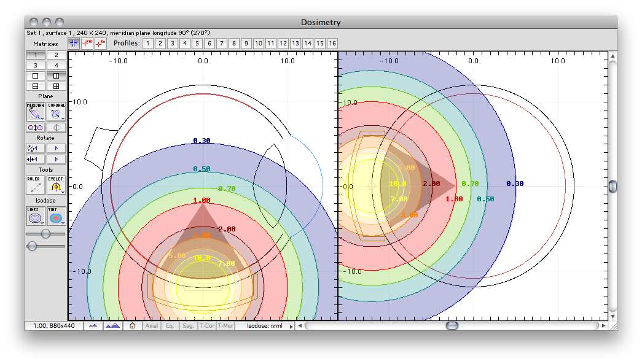This screenshot has width=642, height=364.
Task: Click the 2.00 isodose label in right pane
Action: (431, 184)
